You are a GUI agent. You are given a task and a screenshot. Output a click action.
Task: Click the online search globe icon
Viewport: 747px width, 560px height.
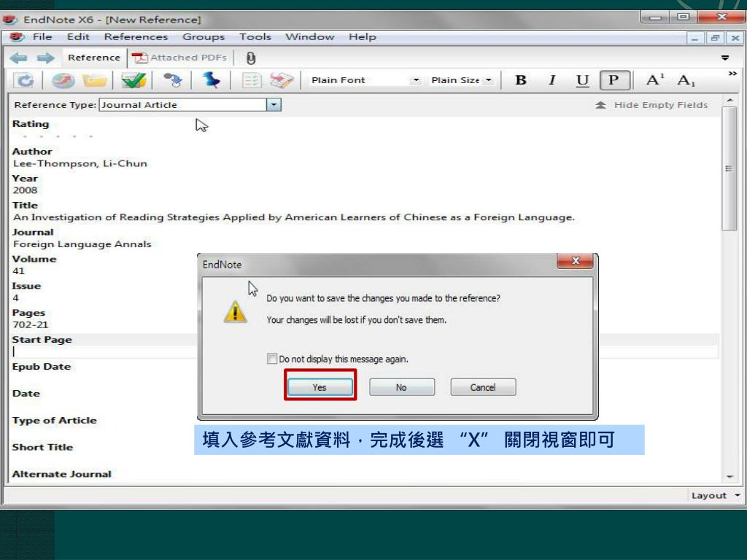[63, 80]
